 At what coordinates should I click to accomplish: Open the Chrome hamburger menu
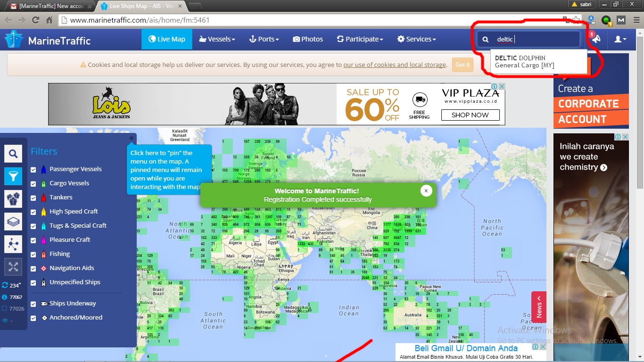coord(636,20)
